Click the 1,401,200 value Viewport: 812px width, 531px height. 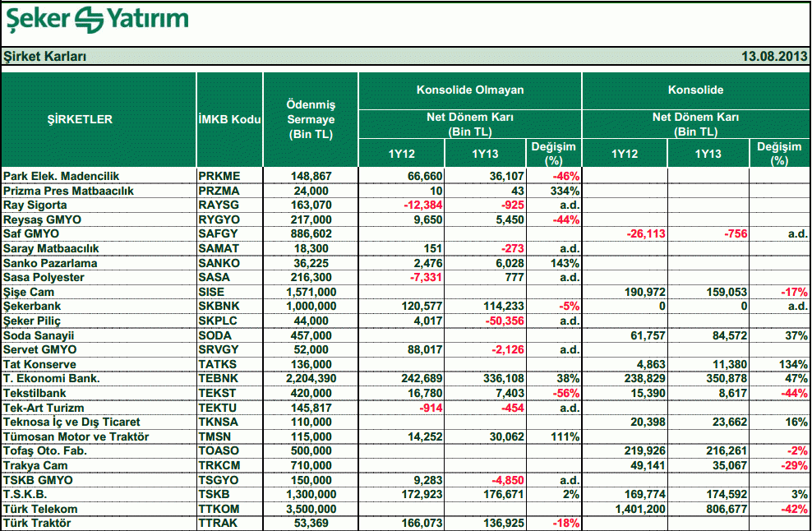click(640, 510)
